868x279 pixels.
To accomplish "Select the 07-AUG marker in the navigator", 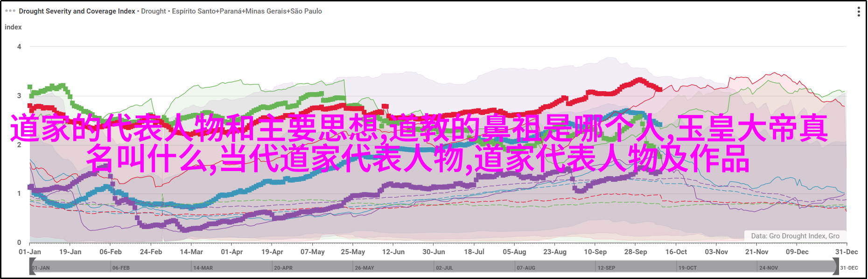I will click(x=526, y=268).
